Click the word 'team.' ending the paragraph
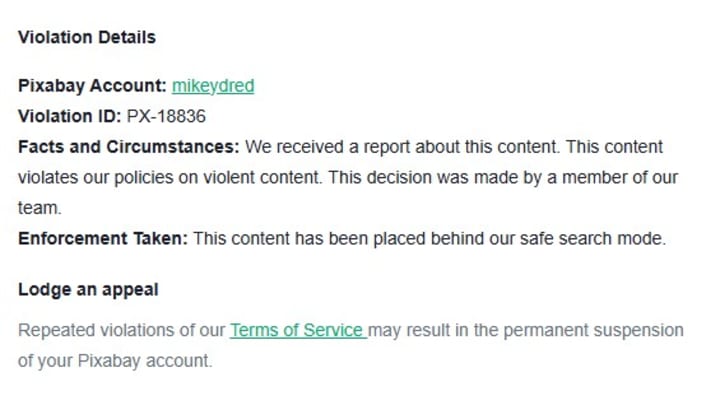The height and width of the screenshot is (405, 720). click(x=39, y=208)
